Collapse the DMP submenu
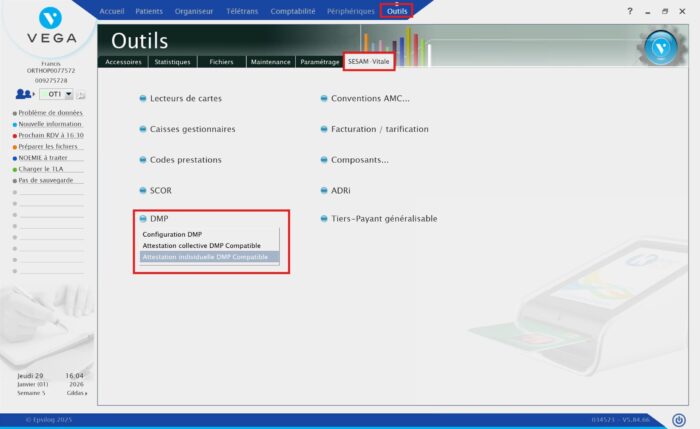The height and width of the screenshot is (429, 700). click(x=158, y=218)
